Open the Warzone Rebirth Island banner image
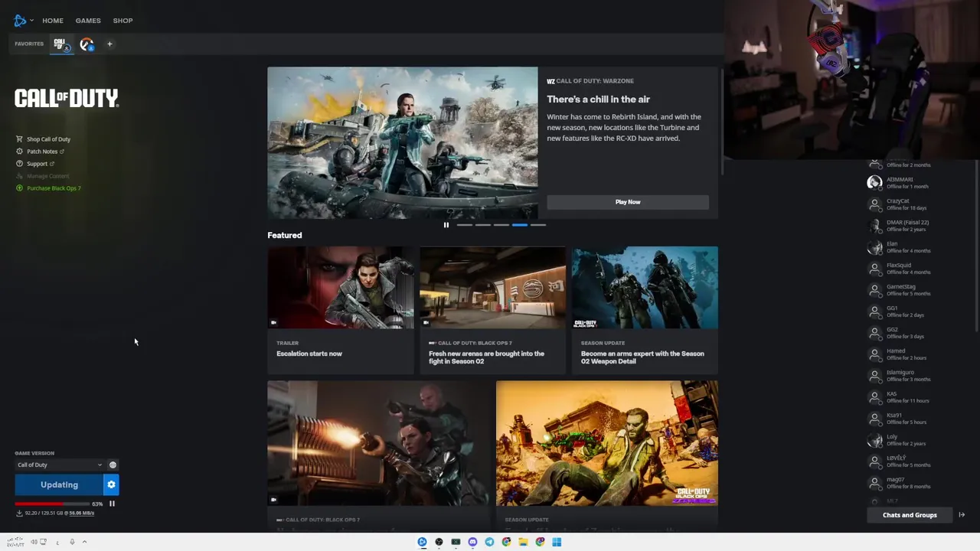Viewport: 980px width, 551px height. (x=403, y=143)
